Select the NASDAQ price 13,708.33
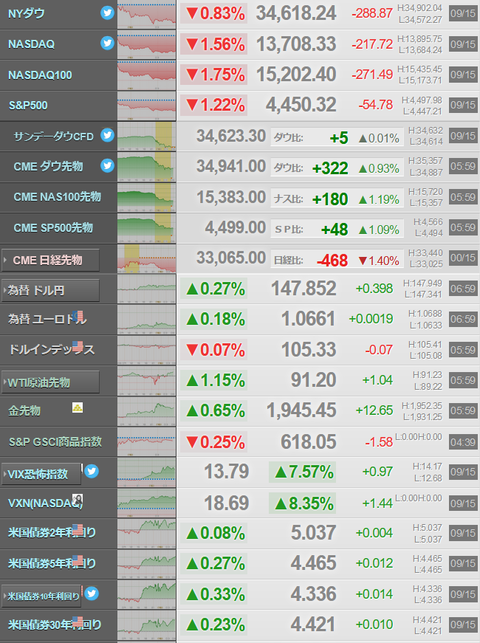The image size is (480, 643). point(296,44)
